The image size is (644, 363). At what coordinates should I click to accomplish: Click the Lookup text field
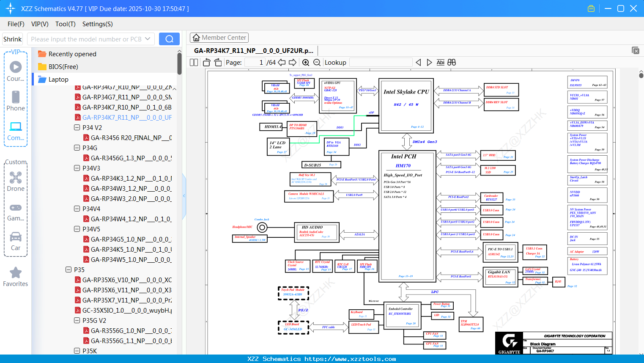point(381,62)
